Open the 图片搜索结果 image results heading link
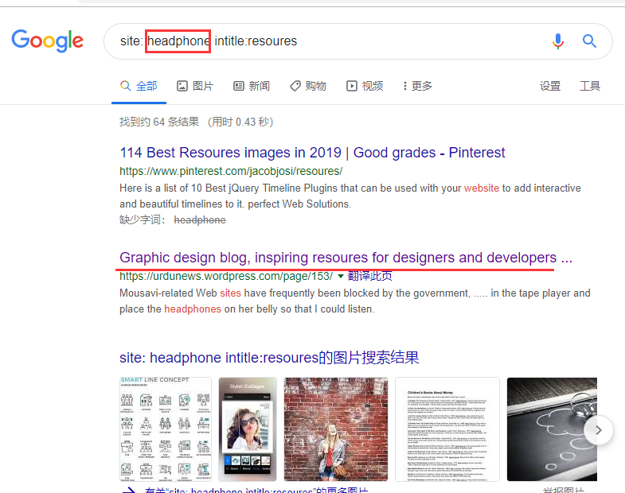The height and width of the screenshot is (493, 625). tap(269, 357)
